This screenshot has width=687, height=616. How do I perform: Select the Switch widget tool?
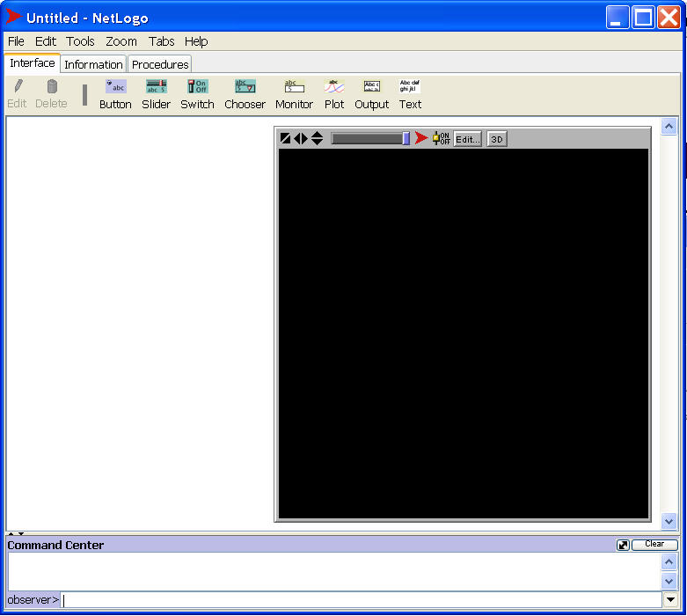(x=197, y=94)
